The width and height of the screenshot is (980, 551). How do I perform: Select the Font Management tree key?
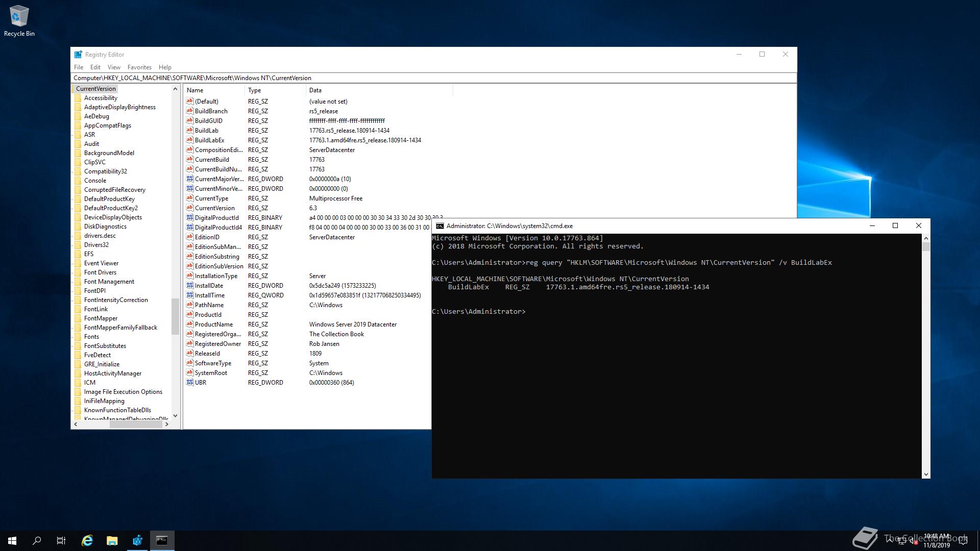click(x=109, y=282)
